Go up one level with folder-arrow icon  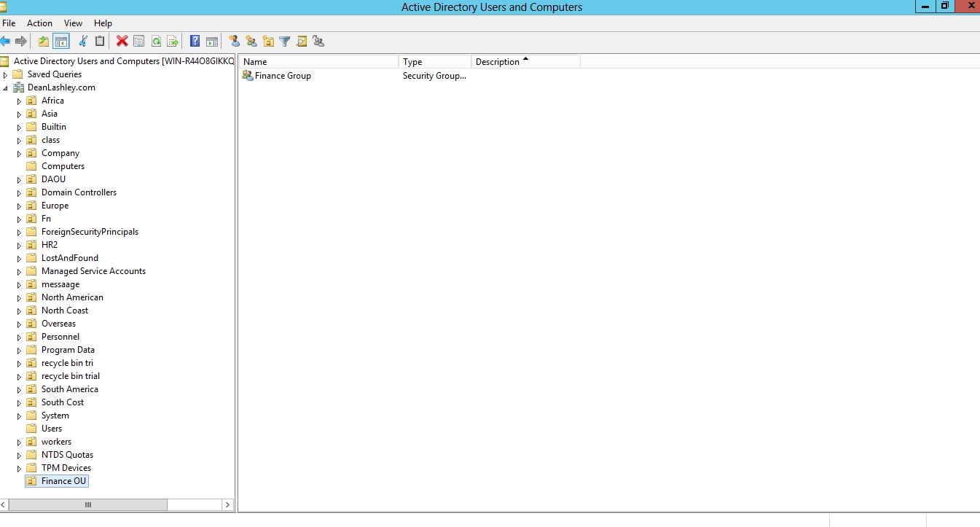44,42
